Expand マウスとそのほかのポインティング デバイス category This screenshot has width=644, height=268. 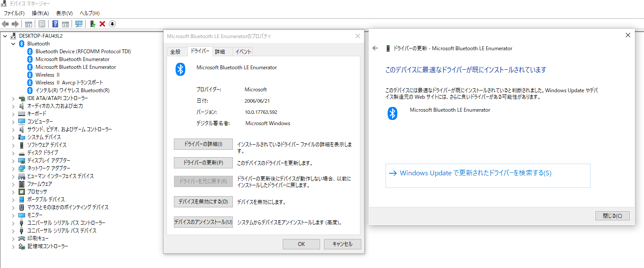pos(13,207)
